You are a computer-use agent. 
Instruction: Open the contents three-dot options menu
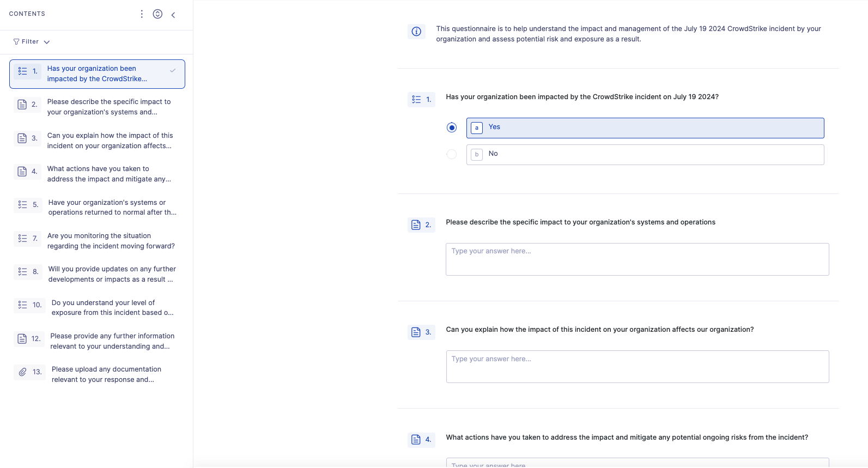point(142,14)
